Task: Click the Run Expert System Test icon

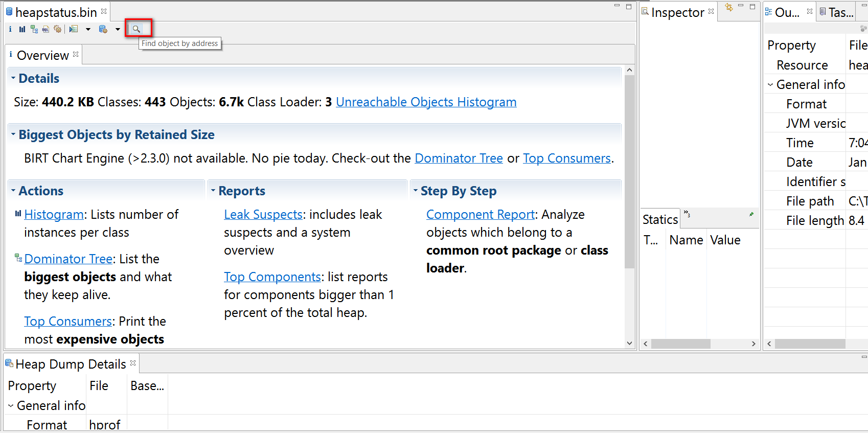Action: pos(74,29)
